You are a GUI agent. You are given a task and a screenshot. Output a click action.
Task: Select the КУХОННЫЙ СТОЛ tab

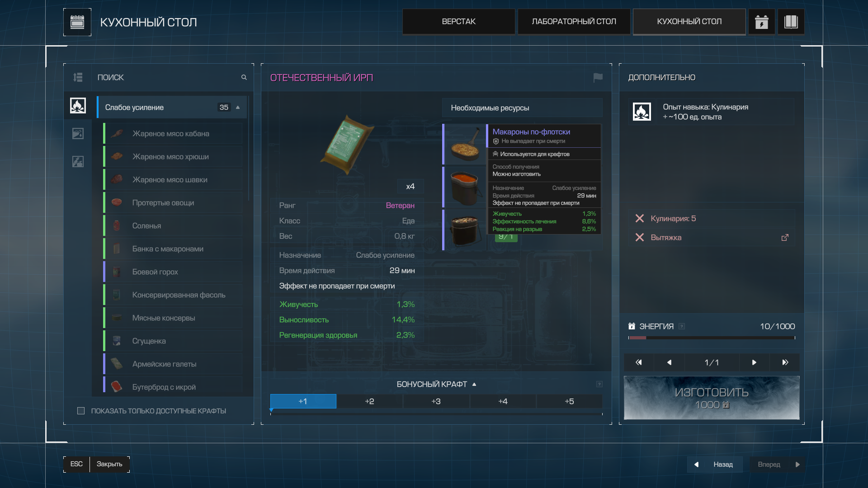(x=689, y=22)
